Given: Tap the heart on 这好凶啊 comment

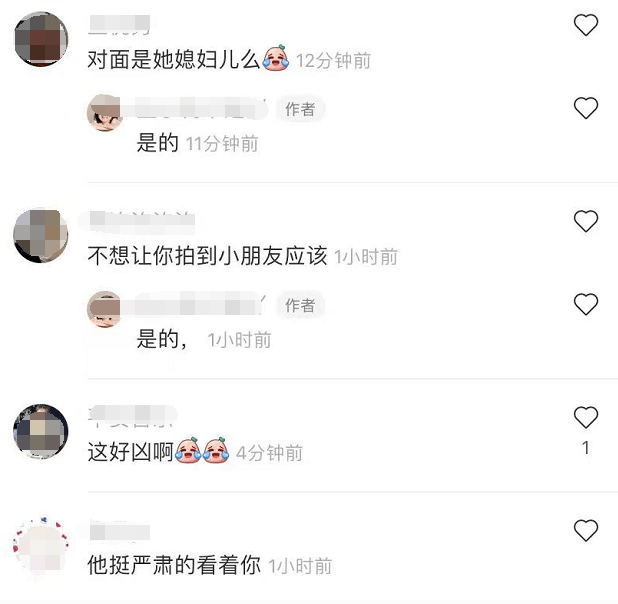Looking at the screenshot, I should (x=586, y=417).
